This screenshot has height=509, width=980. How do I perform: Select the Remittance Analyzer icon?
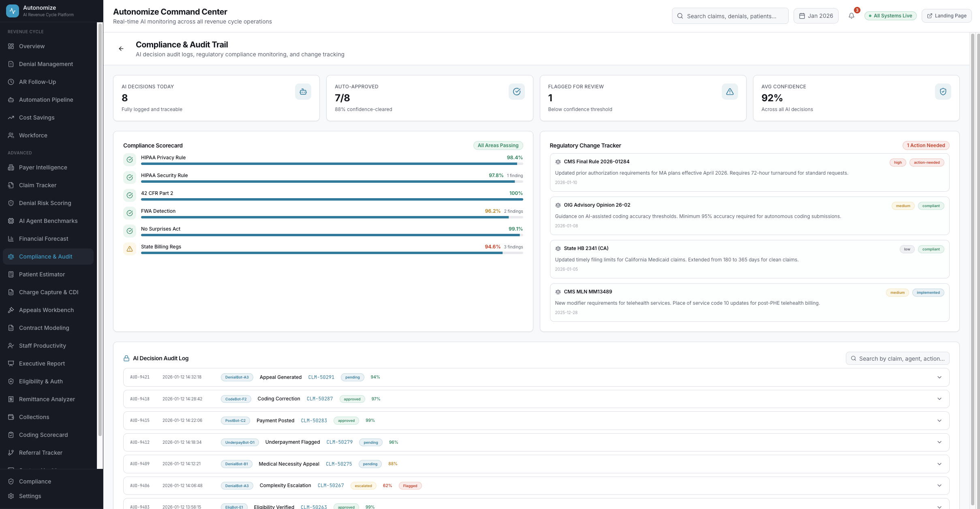[11, 399]
